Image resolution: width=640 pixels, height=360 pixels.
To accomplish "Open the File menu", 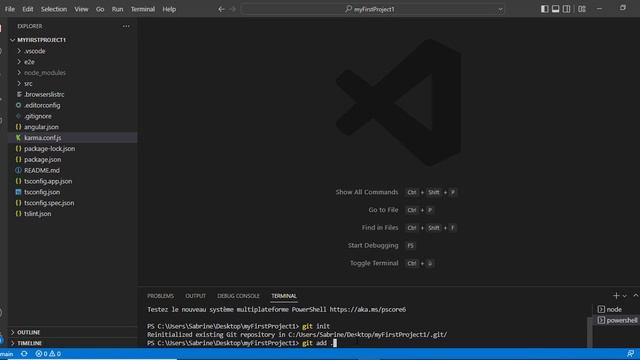I will click(x=10, y=9).
